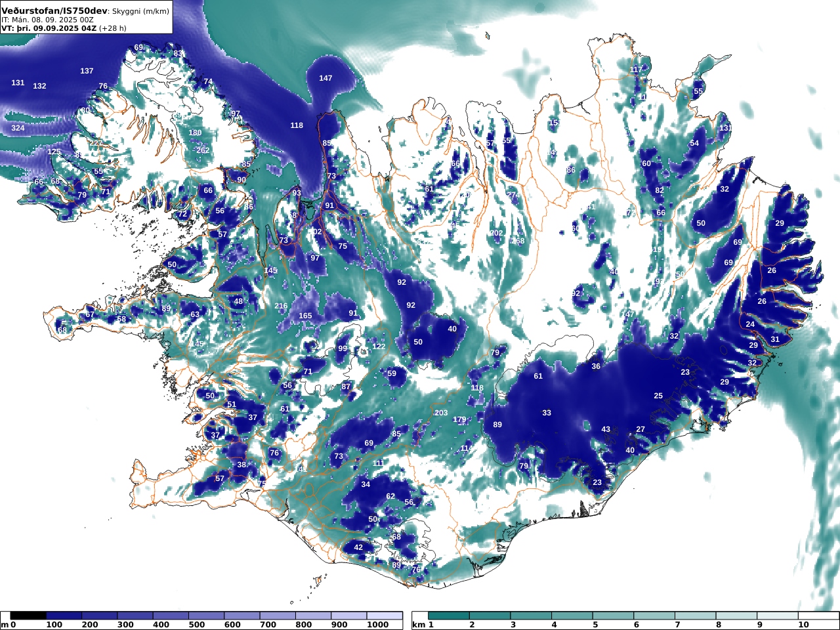The height and width of the screenshot is (630, 840).
Task: Click the 93 visibility value on the map
Action: pyautogui.click(x=297, y=193)
